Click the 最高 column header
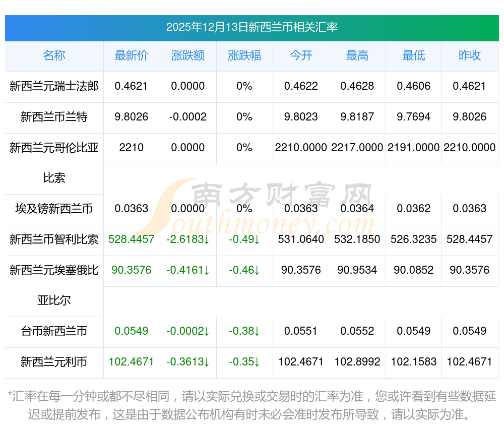This screenshot has width=504, height=430. [357, 55]
